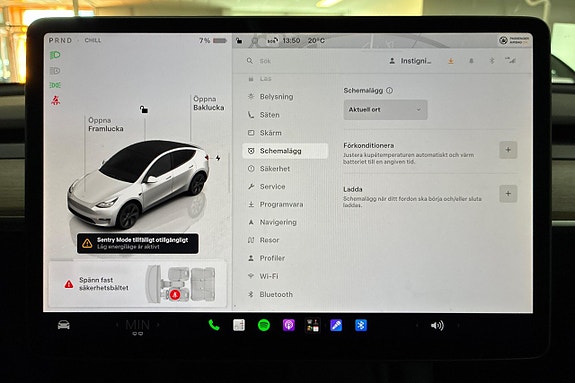Image resolution: width=575 pixels, height=383 pixels.
Task: Tap the Schemalägg info circle icon
Action: [x=389, y=90]
